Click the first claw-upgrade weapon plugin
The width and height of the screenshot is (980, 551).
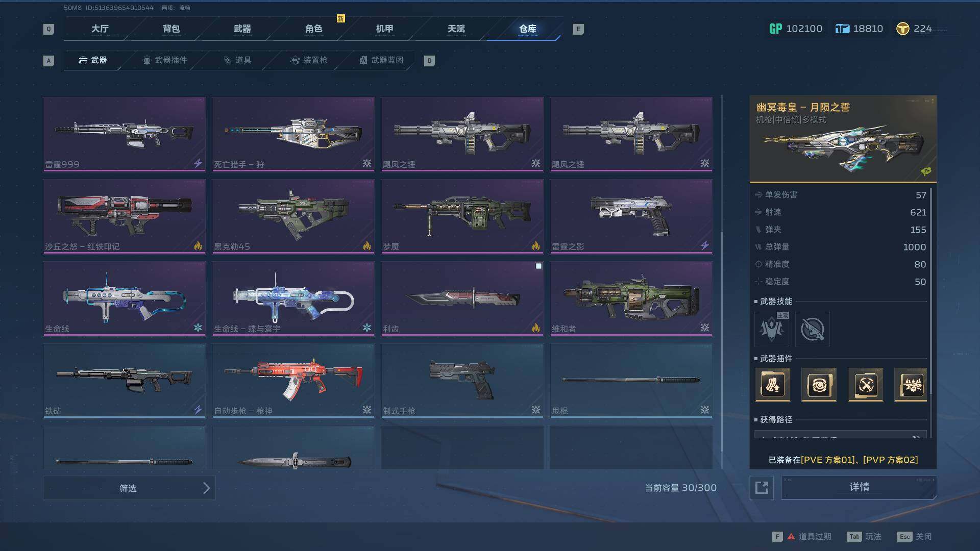[772, 385]
